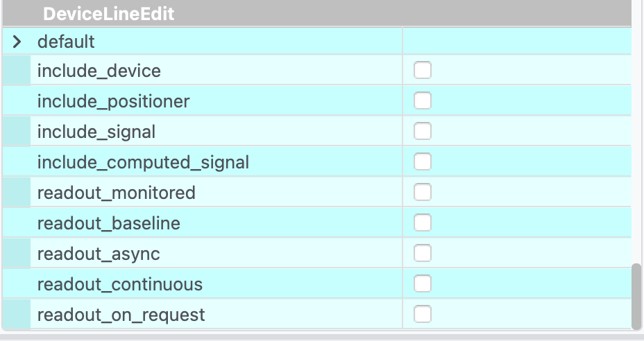The height and width of the screenshot is (341, 644).
Task: Highlight the include_computed_signal property name
Action: [143, 162]
